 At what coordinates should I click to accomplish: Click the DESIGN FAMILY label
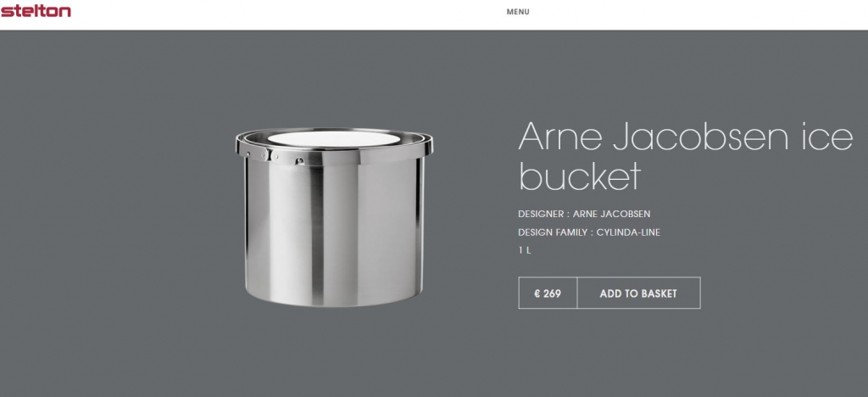553,232
